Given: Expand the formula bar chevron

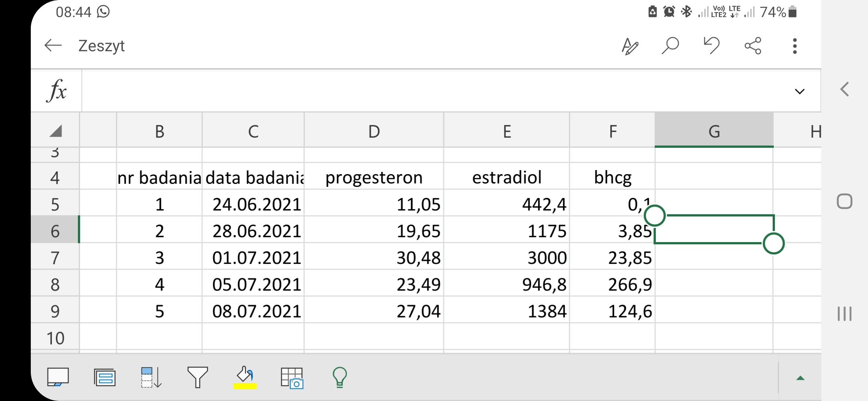Looking at the screenshot, I should [x=799, y=91].
